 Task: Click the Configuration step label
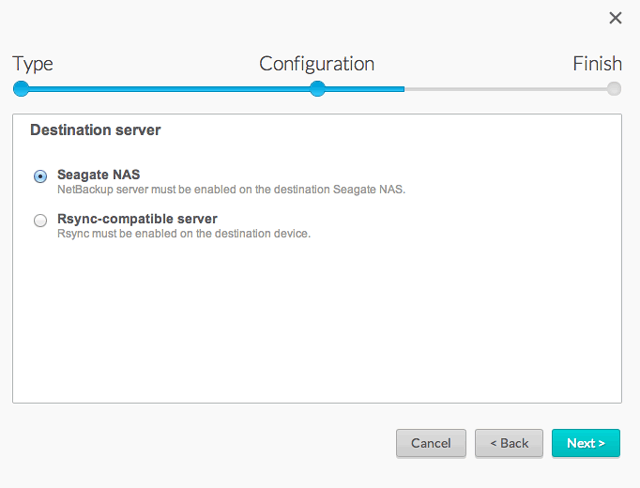click(316, 64)
